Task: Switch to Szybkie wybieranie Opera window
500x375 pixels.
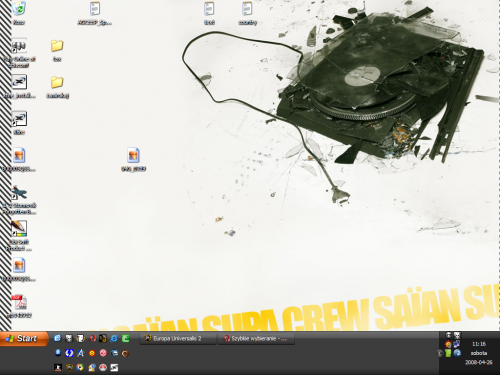Action: point(256,339)
